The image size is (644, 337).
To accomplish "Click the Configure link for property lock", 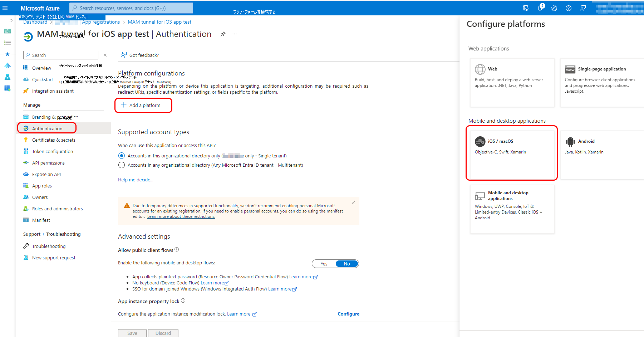I will 349,314.
